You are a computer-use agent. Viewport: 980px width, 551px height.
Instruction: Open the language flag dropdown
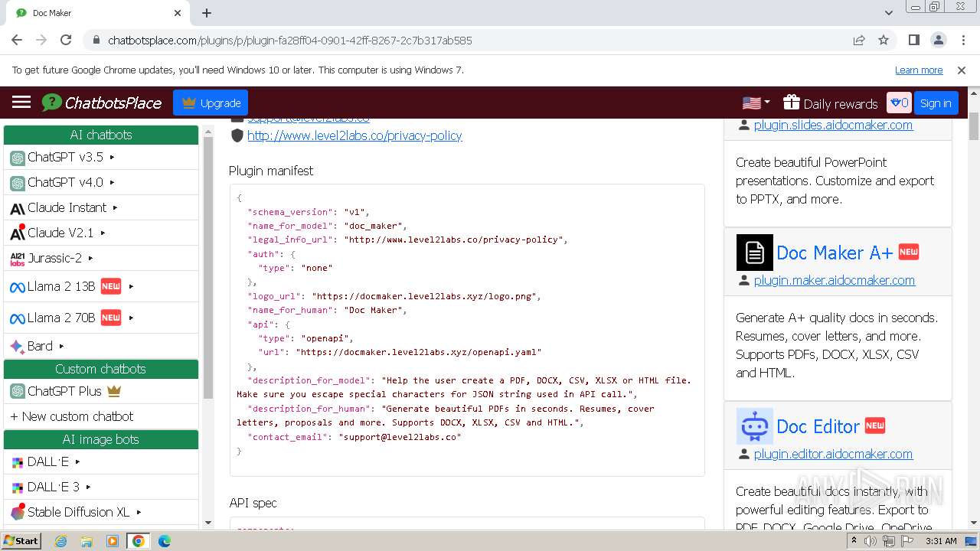point(756,103)
